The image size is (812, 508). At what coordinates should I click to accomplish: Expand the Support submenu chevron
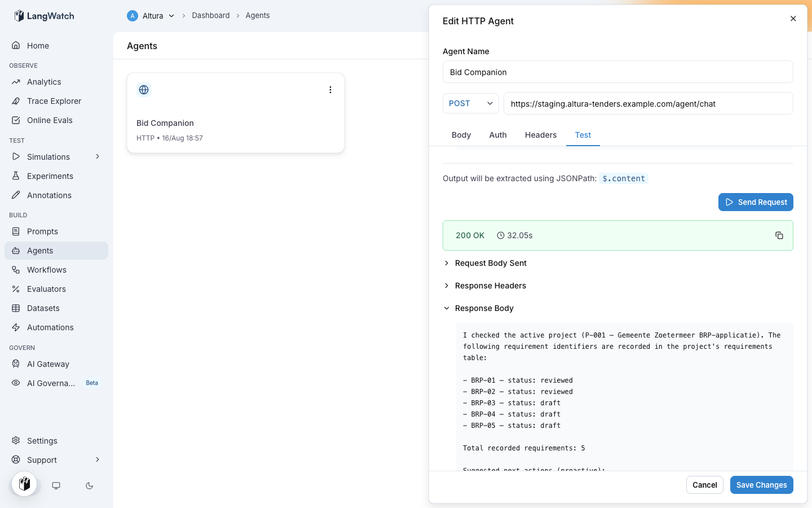(98, 459)
